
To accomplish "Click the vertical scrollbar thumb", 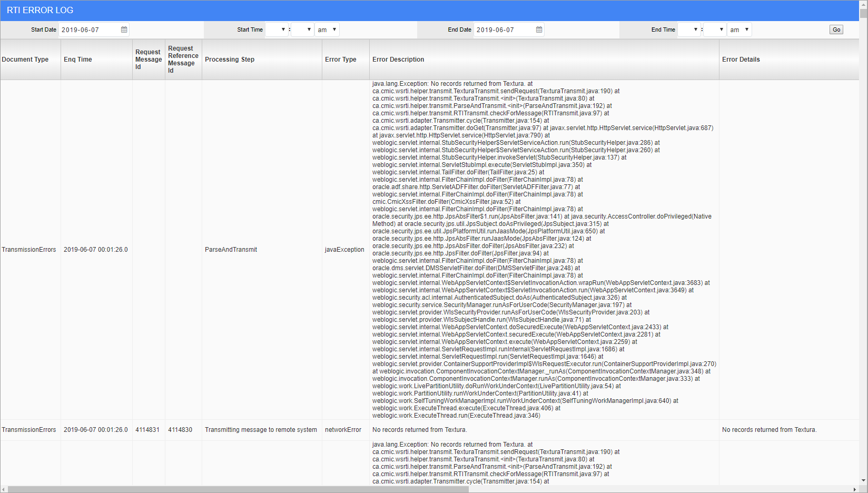I will tap(863, 14).
